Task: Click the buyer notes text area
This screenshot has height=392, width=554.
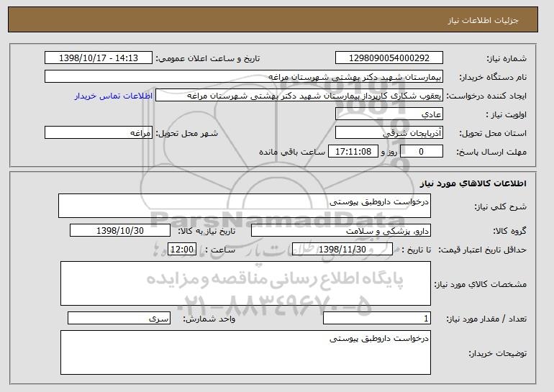Action: 245,352
